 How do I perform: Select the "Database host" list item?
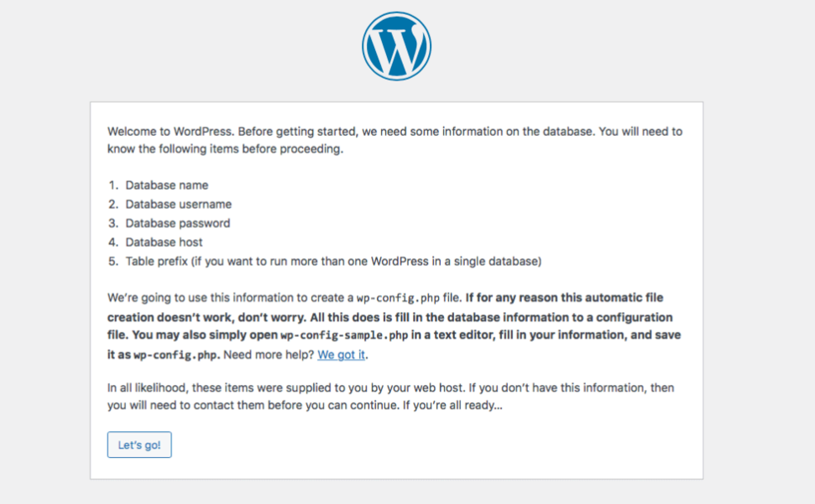pyautogui.click(x=165, y=242)
